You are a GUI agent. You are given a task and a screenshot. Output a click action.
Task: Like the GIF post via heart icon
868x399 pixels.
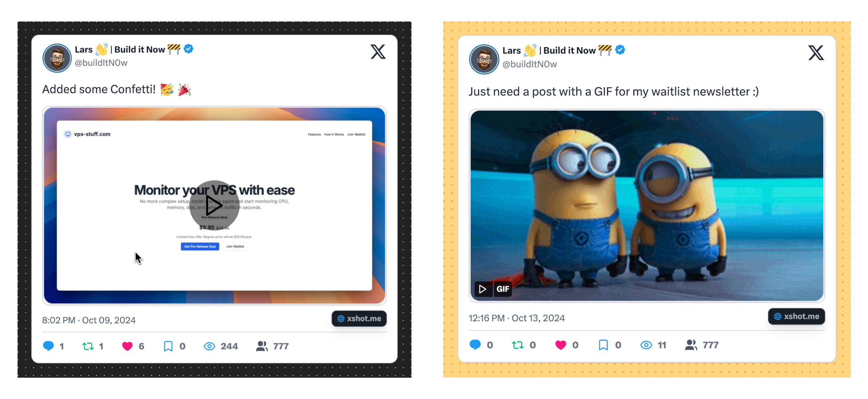(560, 345)
